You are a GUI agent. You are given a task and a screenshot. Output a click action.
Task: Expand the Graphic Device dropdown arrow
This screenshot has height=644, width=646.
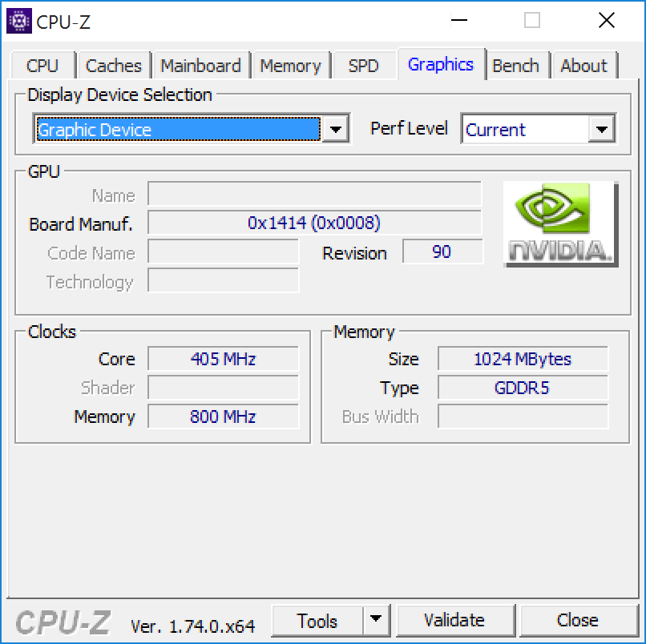[335, 129]
